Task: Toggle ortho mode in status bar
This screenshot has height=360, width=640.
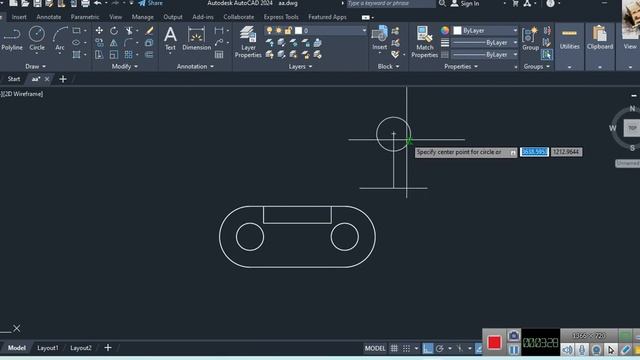Action: pyautogui.click(x=427, y=348)
